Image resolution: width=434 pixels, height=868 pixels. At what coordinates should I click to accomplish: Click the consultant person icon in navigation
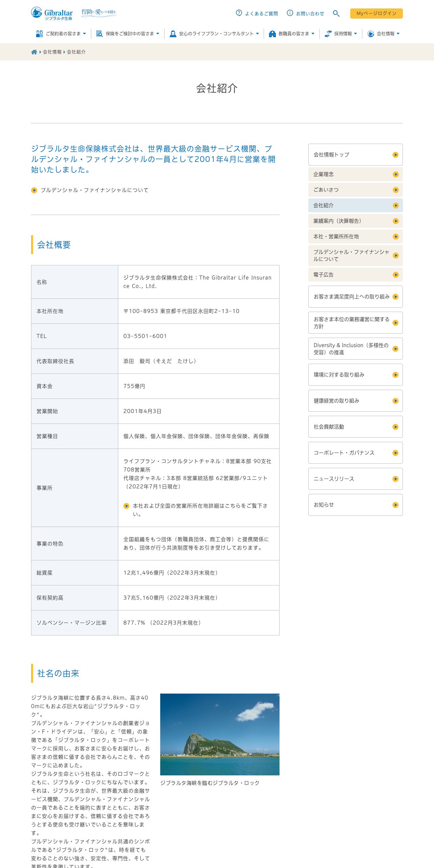tap(173, 33)
